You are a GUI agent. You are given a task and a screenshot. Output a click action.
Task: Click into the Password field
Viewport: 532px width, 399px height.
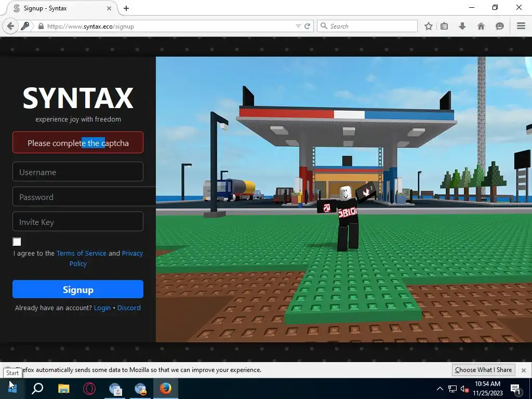point(84,197)
